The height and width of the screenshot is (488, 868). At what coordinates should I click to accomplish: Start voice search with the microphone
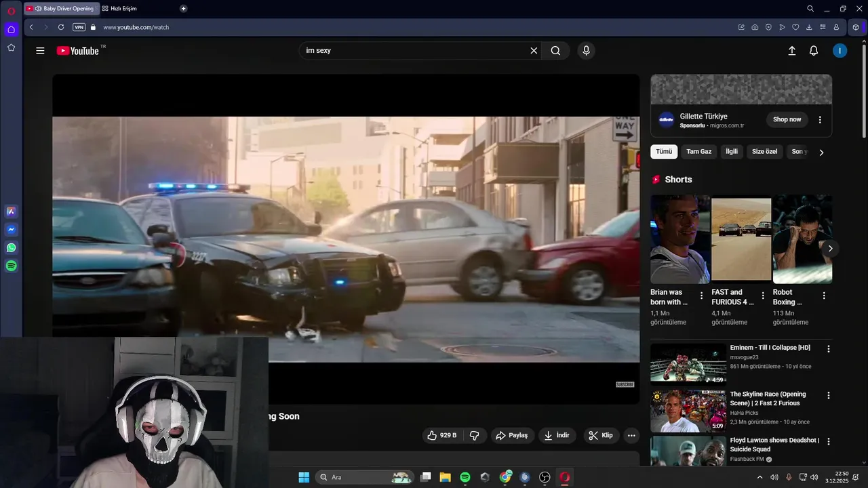(x=587, y=51)
